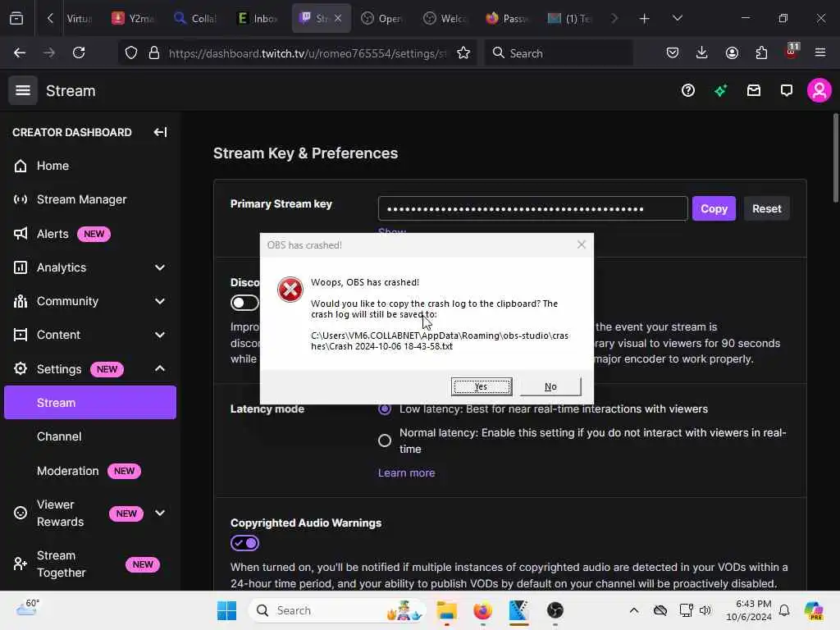
Task: Collapse the Settings section chevron
Action: (x=160, y=368)
